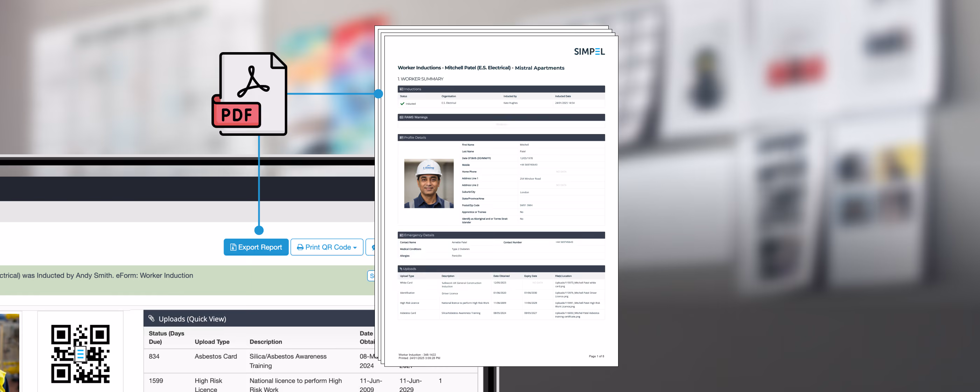Click the 'Upload Type' column header in Quick View
Image resolution: width=980 pixels, height=392 pixels.
tap(212, 342)
